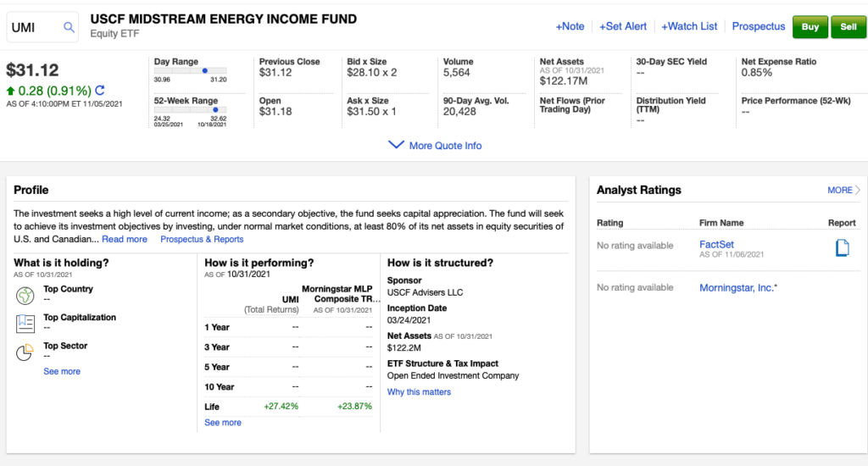The width and height of the screenshot is (868, 466).
Task: Open the Prospectus link in header
Action: point(759,26)
